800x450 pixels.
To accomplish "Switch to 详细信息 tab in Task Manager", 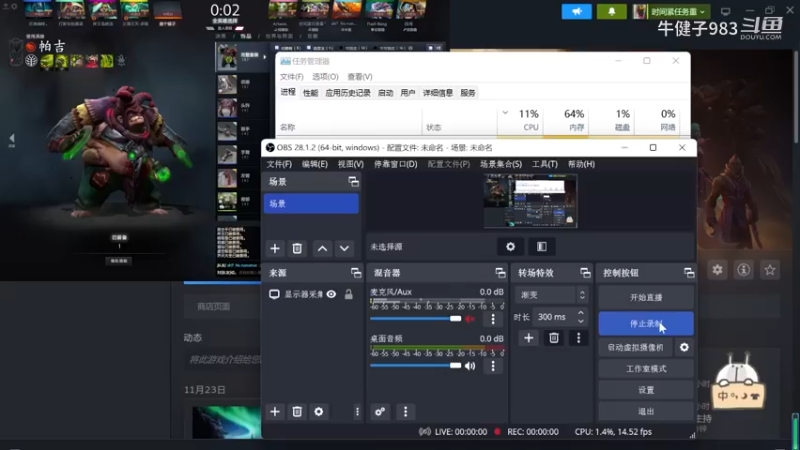I will pos(438,93).
